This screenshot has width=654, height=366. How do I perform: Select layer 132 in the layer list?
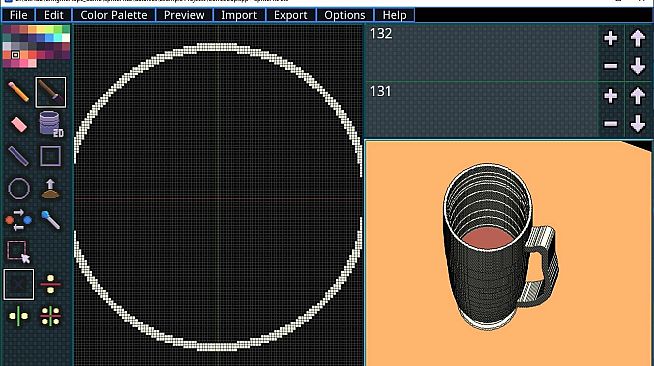pyautogui.click(x=482, y=52)
